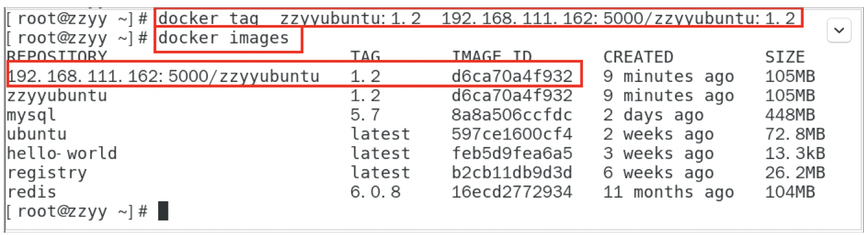Viewport: 868px width, 235px height.
Task: Click the CREATED column header
Action: point(638,57)
